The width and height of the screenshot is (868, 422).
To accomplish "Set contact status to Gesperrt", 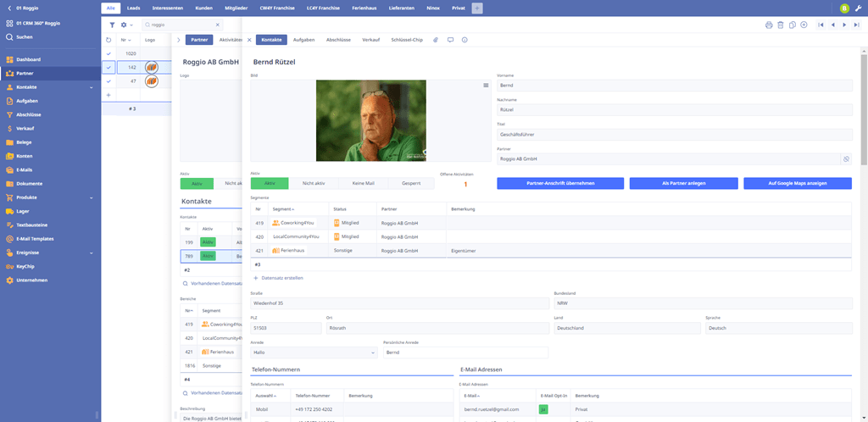I will pos(411,183).
